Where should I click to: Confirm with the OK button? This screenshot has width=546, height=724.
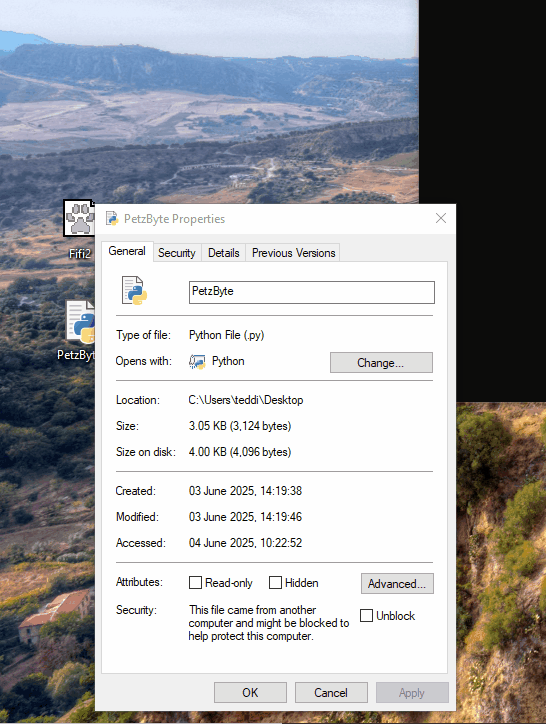tap(250, 693)
